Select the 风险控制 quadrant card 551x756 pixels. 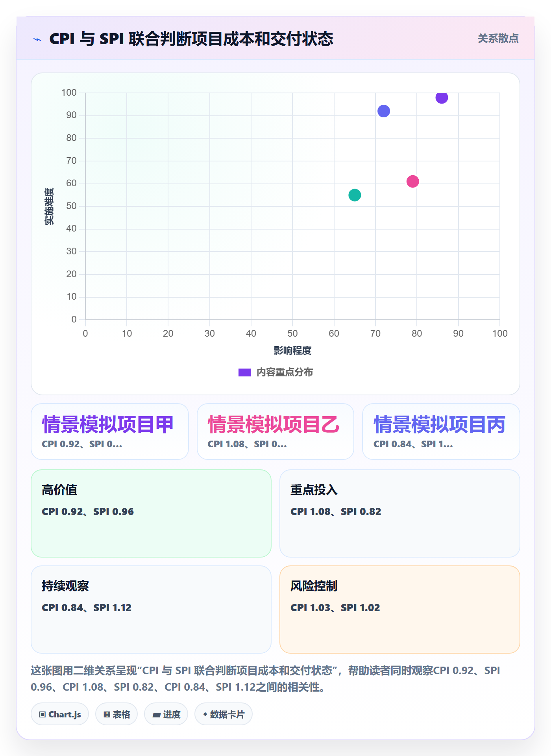pos(400,610)
